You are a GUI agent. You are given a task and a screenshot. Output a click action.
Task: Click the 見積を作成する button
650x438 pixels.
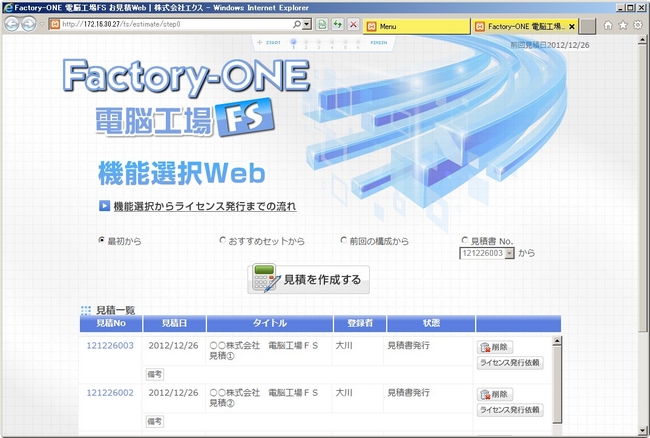coord(308,280)
